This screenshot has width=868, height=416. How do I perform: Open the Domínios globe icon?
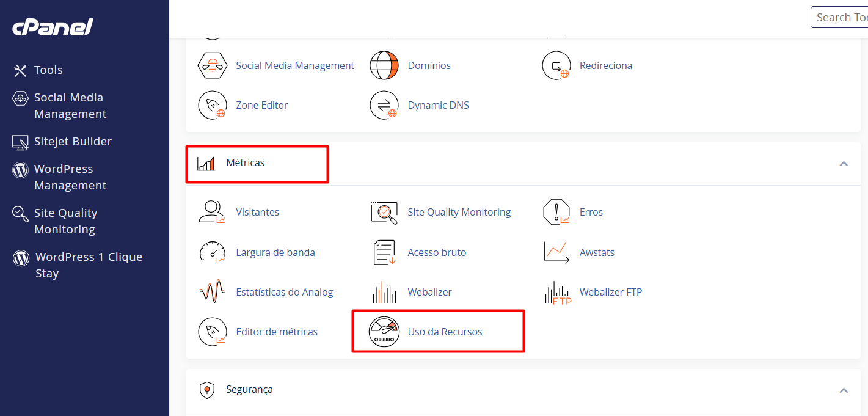tap(384, 65)
